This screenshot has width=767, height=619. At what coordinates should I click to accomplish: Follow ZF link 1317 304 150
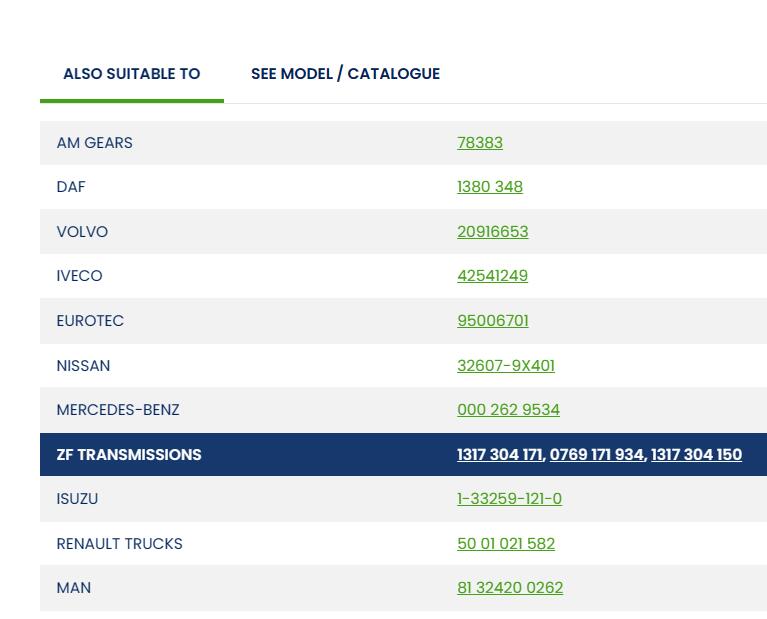pyautogui.click(x=696, y=455)
